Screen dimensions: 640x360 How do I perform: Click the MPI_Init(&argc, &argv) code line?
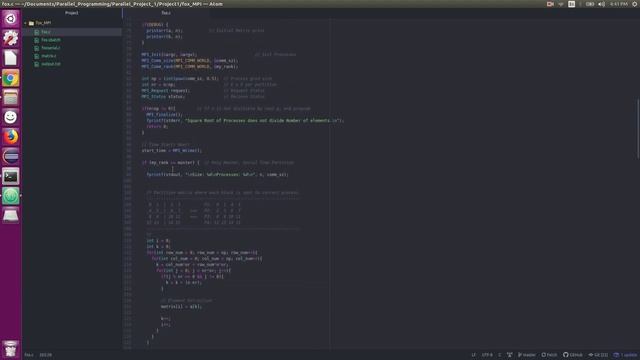(x=169, y=55)
